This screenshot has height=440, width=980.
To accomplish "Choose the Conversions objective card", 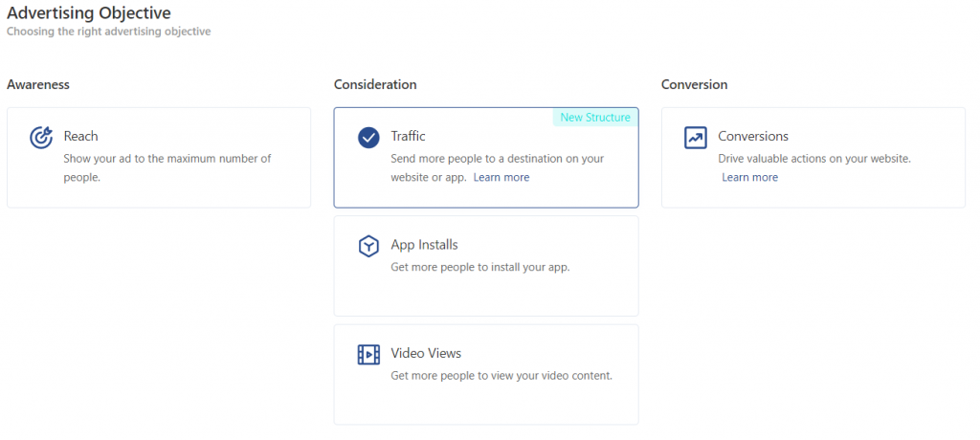I will (813, 158).
